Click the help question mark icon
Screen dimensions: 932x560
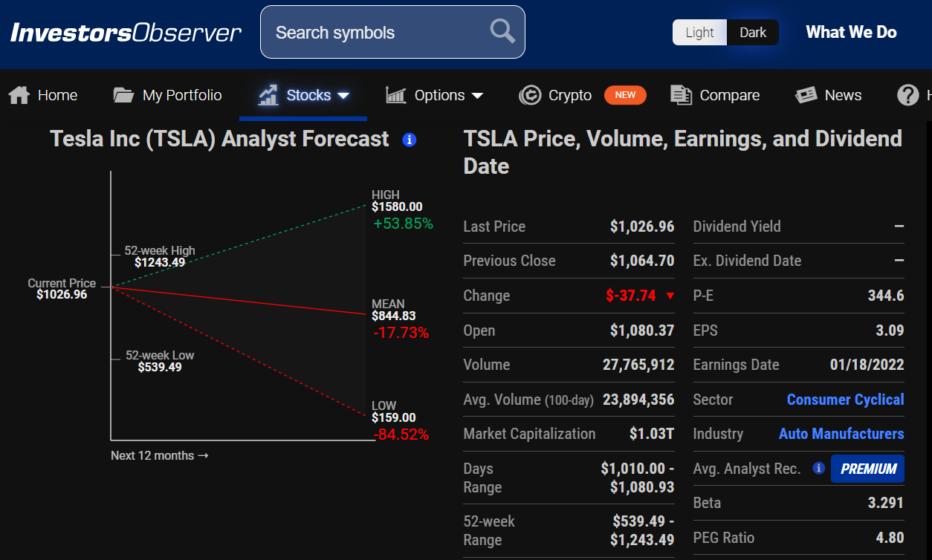[908, 95]
